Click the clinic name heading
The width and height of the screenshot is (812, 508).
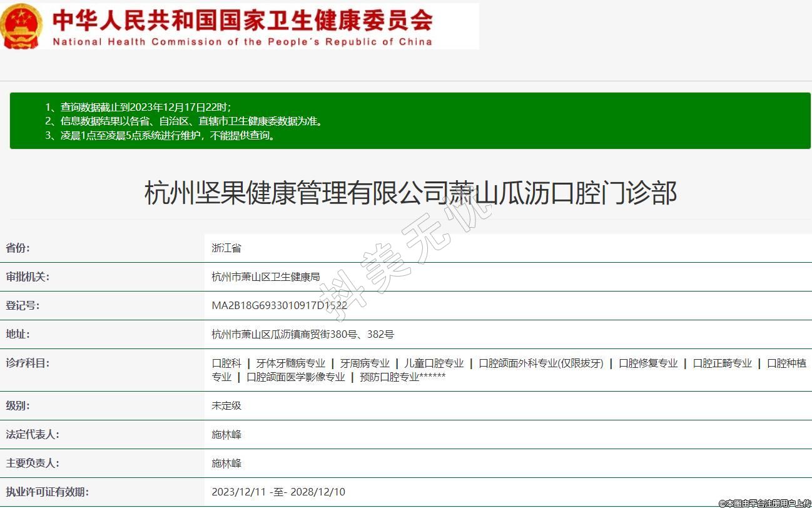(x=410, y=193)
